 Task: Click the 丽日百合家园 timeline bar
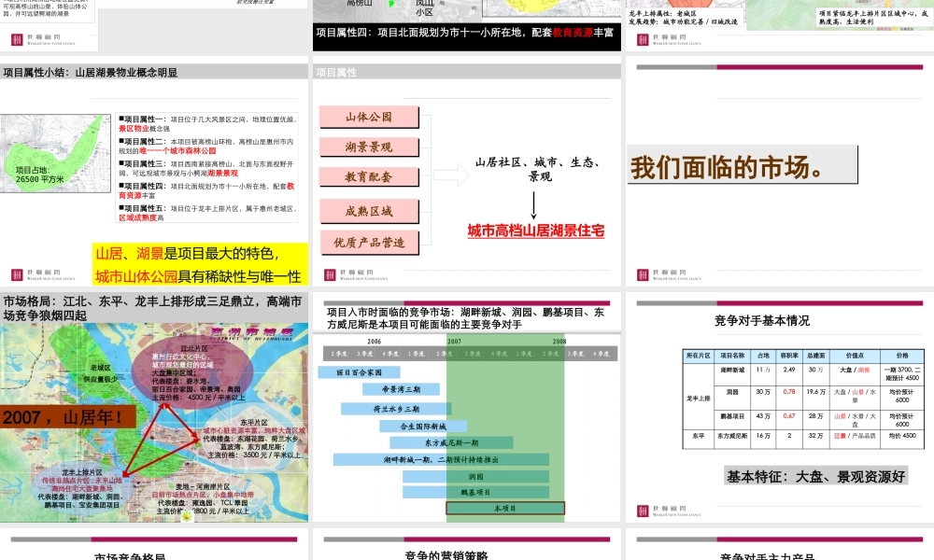(359, 372)
